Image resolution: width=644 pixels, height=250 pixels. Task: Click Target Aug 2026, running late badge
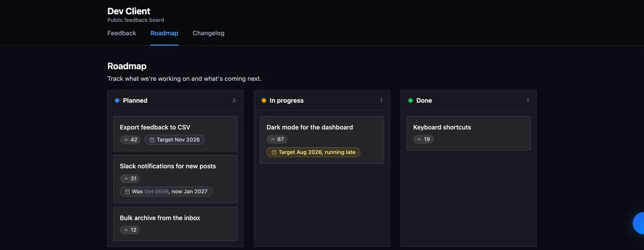314,152
